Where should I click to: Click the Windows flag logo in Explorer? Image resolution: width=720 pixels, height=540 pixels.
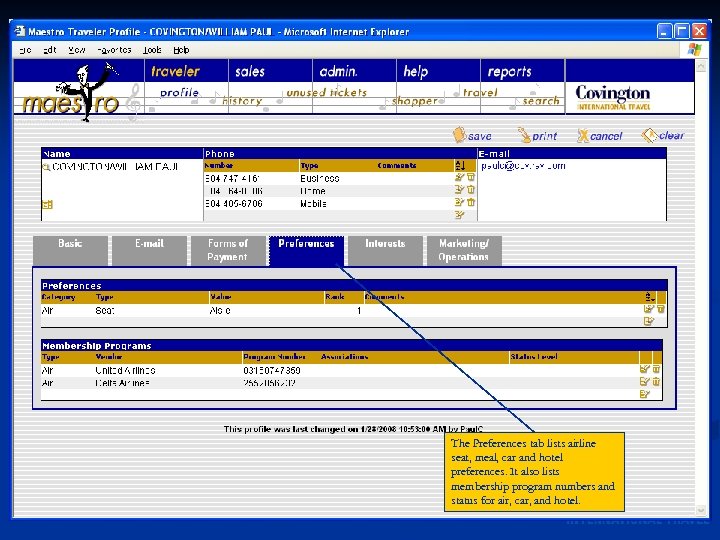(x=694, y=50)
